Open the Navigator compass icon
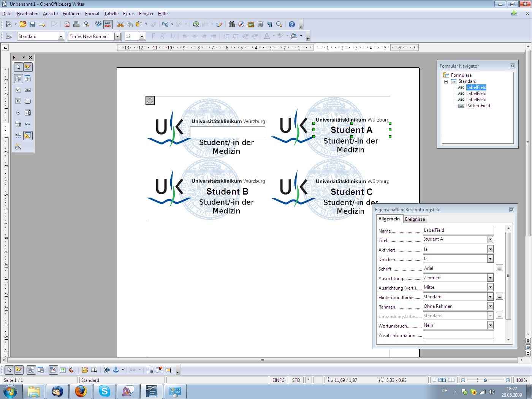 [x=241, y=24]
